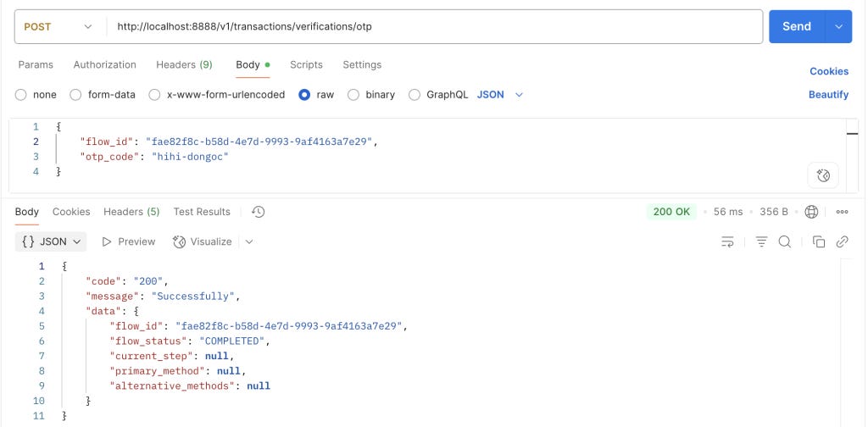
Task: Select the none body type
Action: click(x=21, y=95)
